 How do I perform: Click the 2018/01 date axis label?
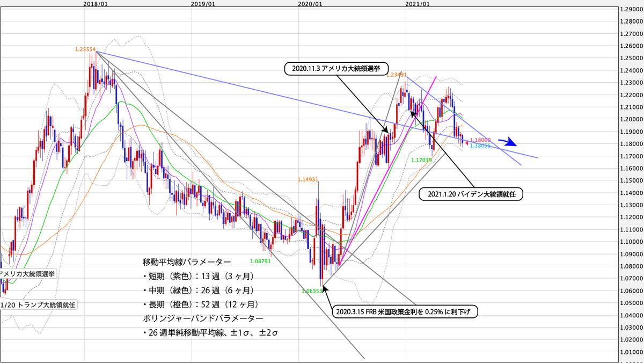(96, 4)
